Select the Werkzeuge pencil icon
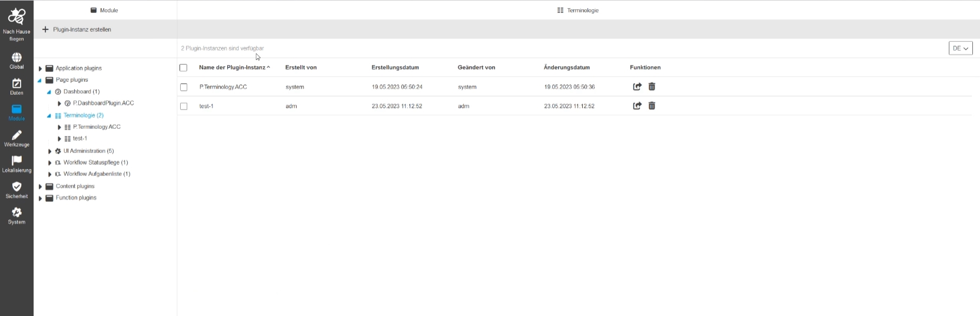The image size is (980, 316). point(16,135)
